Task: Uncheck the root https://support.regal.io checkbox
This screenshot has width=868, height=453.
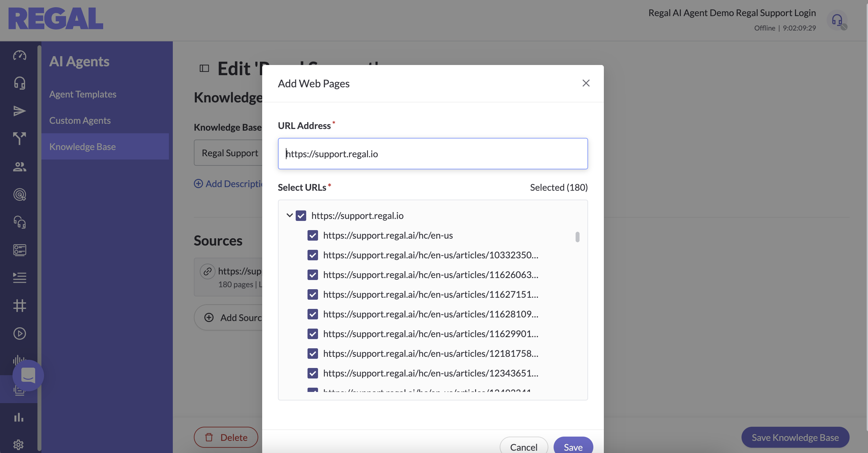Action: click(x=301, y=215)
